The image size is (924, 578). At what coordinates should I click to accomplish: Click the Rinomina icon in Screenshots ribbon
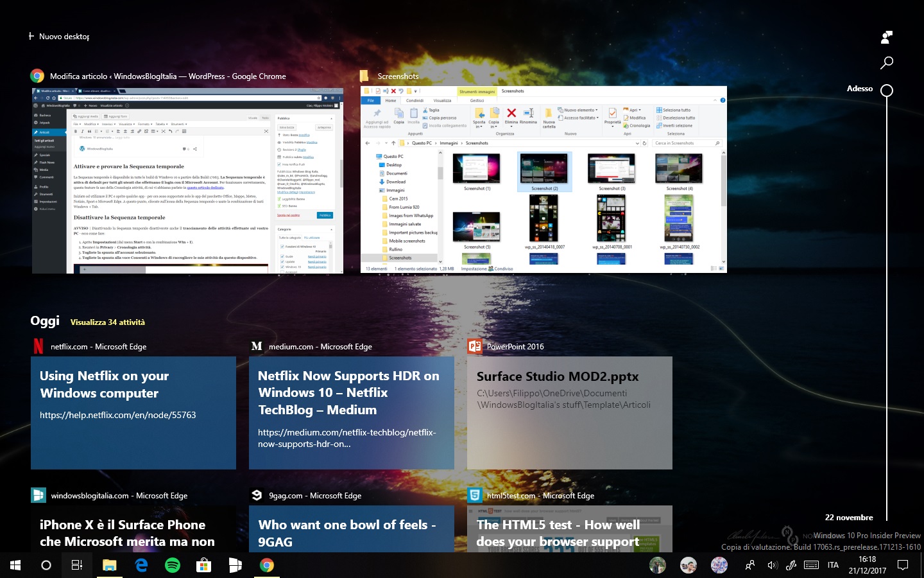tap(528, 113)
